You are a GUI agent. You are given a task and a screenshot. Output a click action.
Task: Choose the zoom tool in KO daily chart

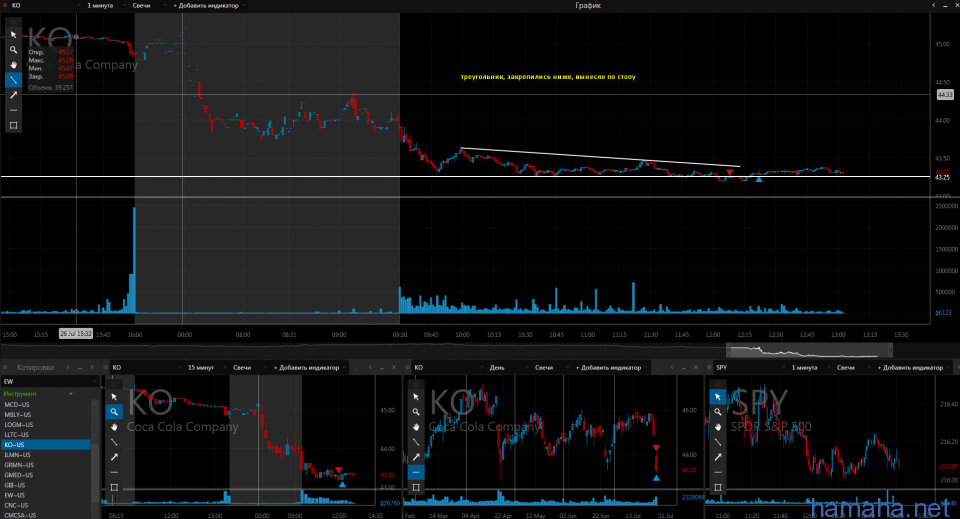[x=416, y=412]
